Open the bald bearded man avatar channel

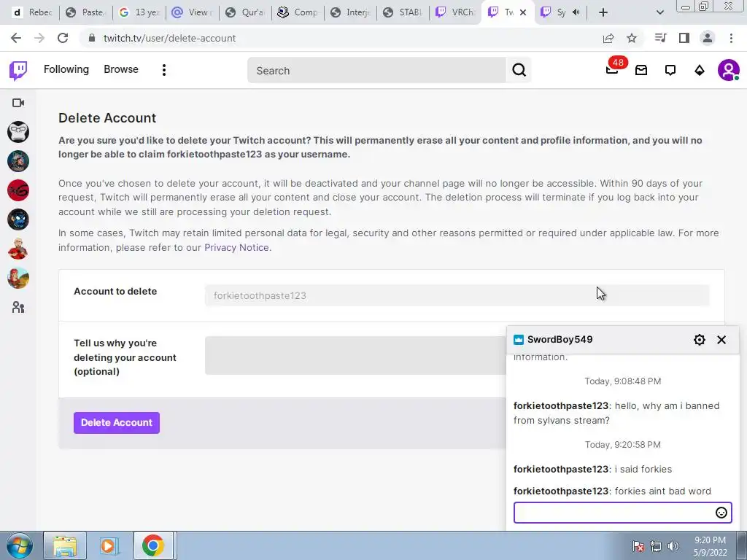(18, 249)
